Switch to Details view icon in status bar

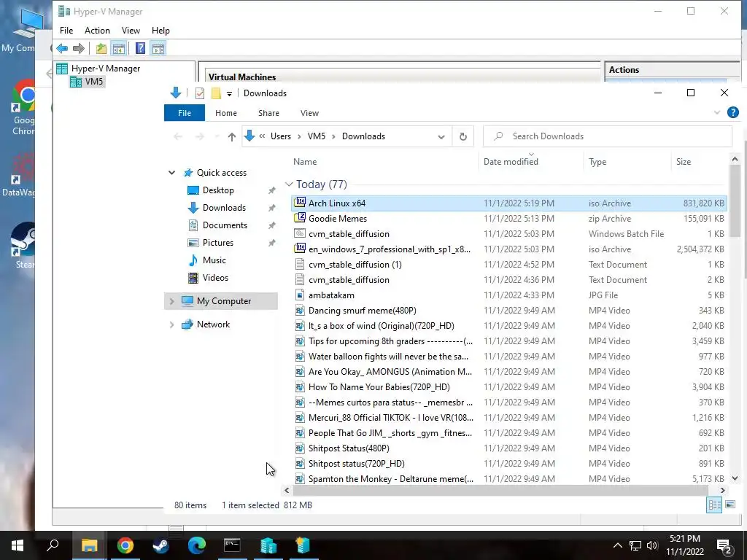(x=714, y=505)
